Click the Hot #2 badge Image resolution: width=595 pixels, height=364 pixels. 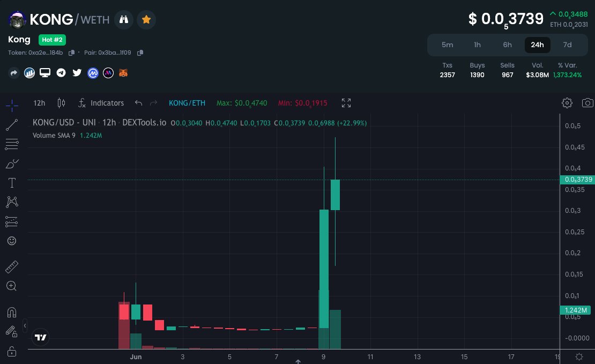tap(52, 40)
